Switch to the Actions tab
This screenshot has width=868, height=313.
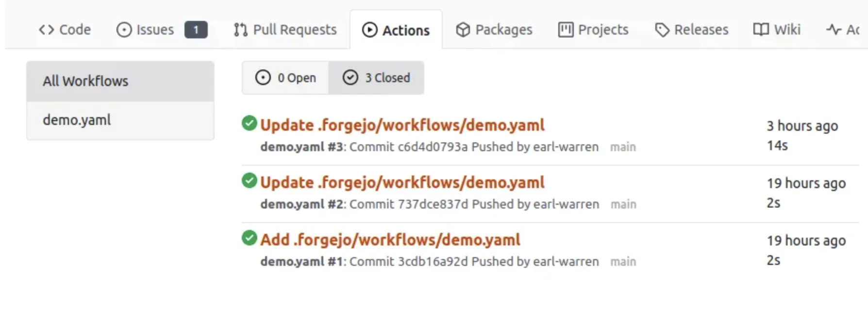(396, 30)
